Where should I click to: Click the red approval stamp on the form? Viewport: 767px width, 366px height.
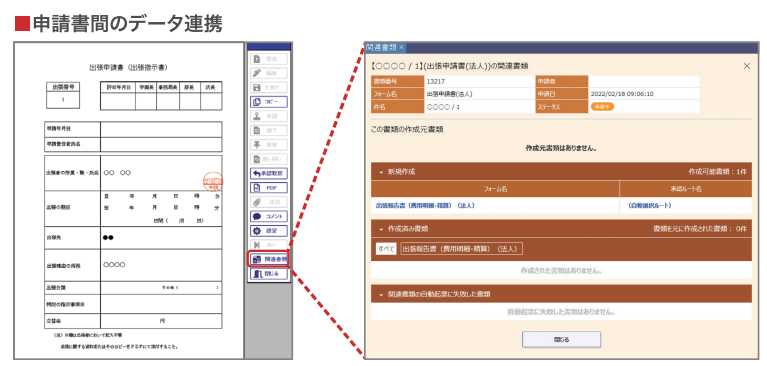213,182
